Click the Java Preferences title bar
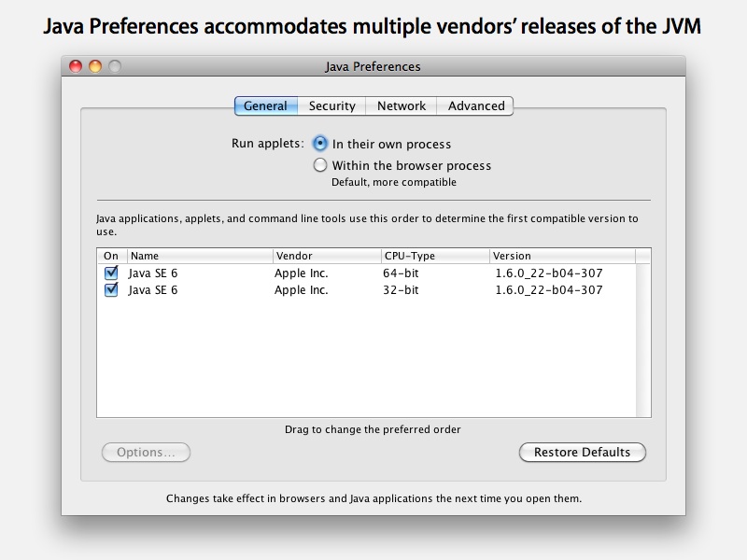 [373, 66]
